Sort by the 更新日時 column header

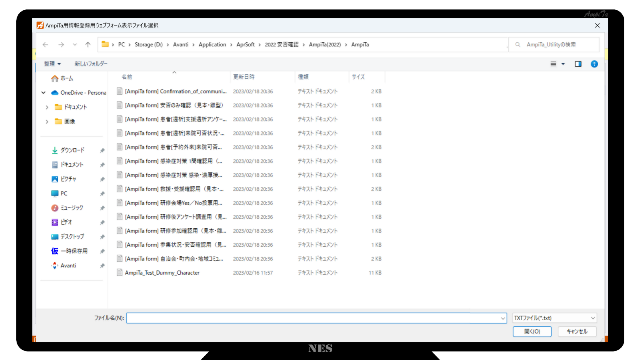click(x=244, y=77)
